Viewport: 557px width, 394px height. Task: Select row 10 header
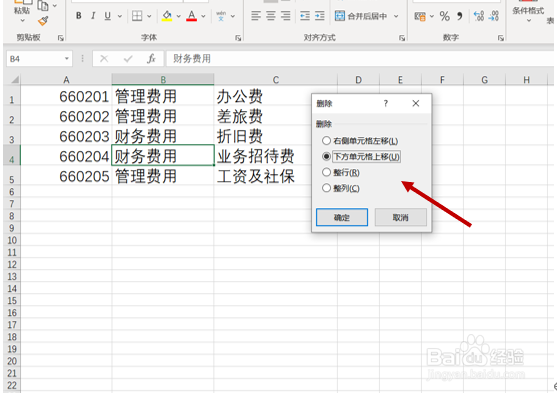tap(12, 240)
